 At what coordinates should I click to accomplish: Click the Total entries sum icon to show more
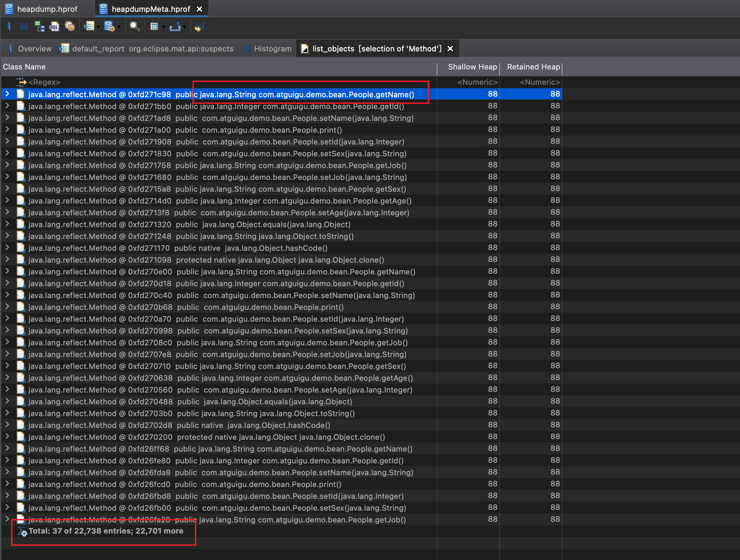[x=22, y=531]
